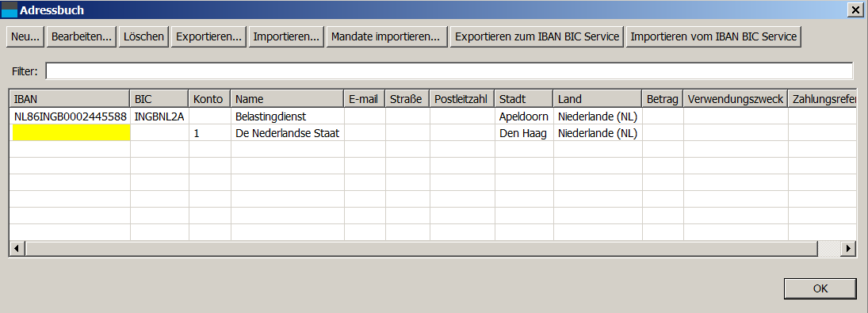This screenshot has width=868, height=313.
Task: Click the Neu... button
Action: pos(25,36)
